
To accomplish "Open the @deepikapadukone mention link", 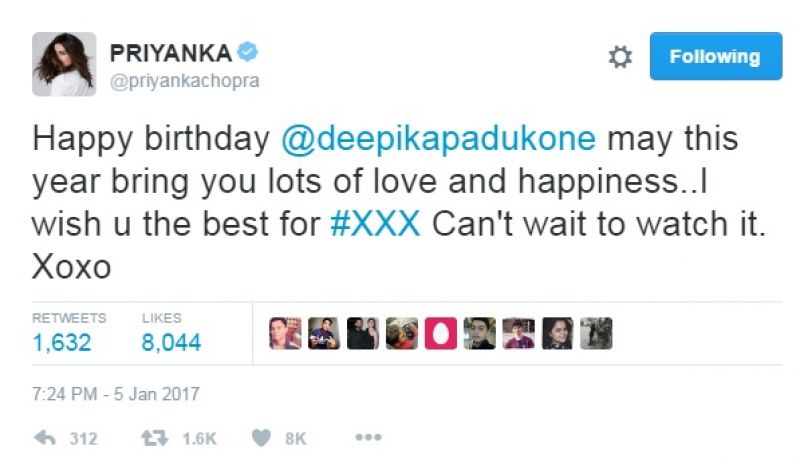I will click(438, 139).
